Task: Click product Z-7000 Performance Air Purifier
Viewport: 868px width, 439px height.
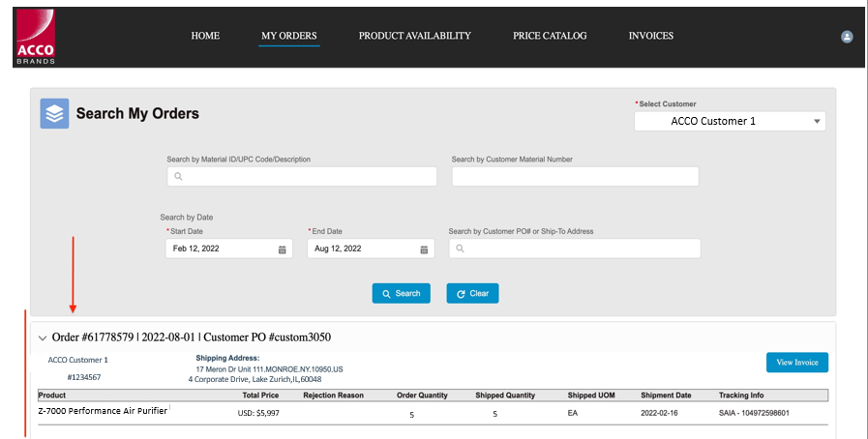Action: [103, 411]
